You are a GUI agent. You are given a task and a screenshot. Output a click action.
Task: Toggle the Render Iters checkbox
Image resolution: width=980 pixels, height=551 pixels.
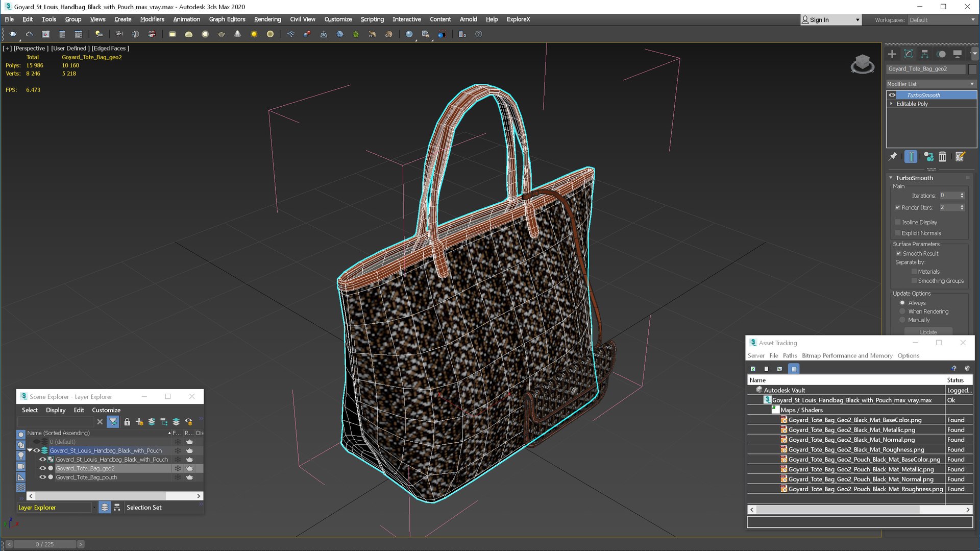[898, 207]
